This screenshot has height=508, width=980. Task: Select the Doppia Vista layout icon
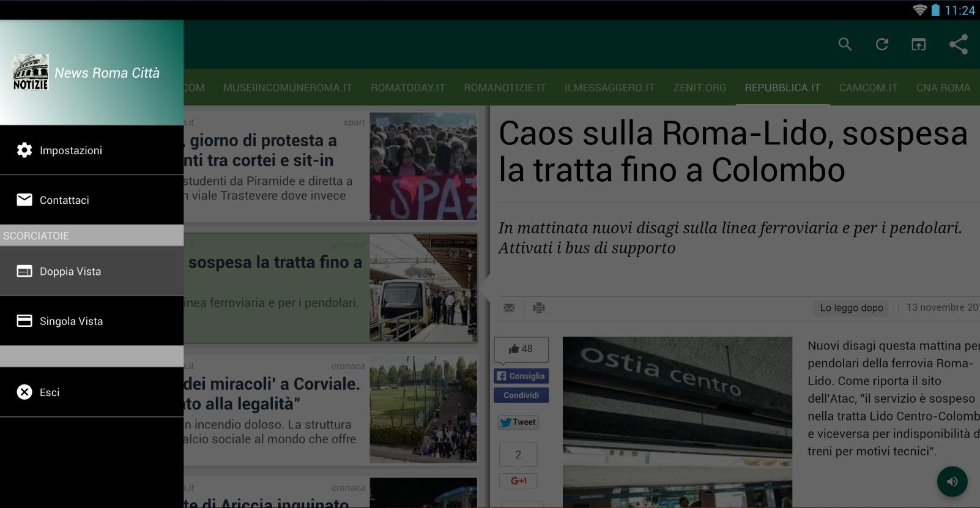click(x=24, y=271)
